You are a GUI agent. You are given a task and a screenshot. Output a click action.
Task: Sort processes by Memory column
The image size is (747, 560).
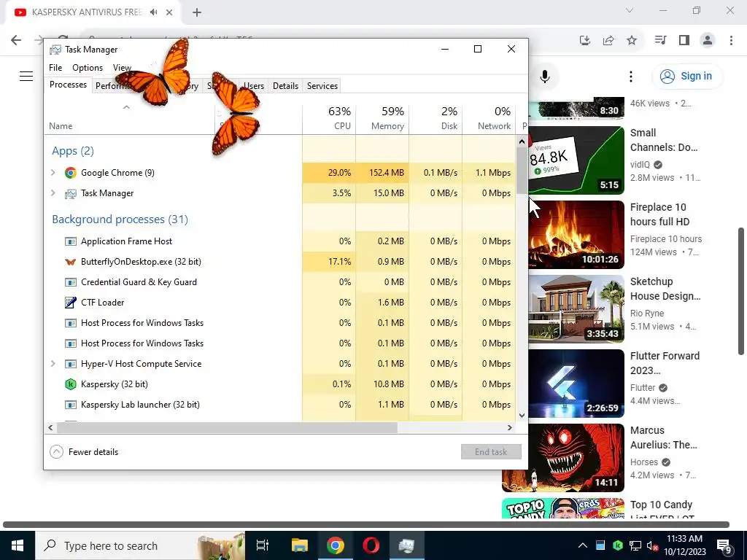click(382, 119)
